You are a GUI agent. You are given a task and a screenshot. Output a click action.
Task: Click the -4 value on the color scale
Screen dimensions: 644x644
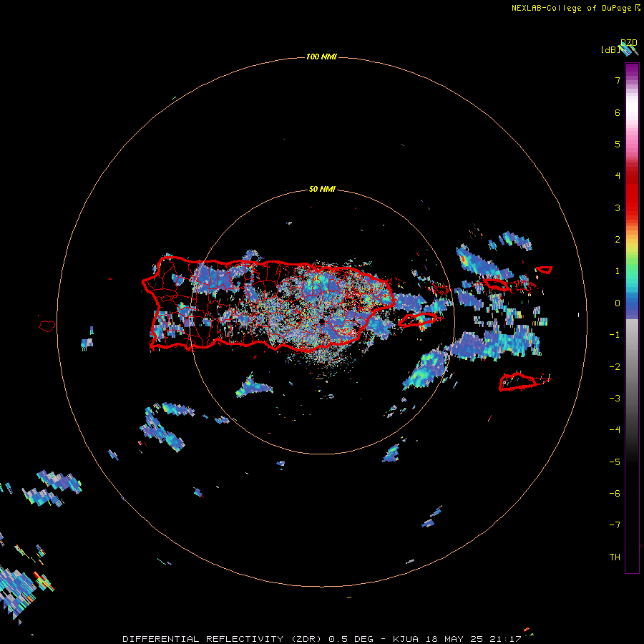(615, 430)
